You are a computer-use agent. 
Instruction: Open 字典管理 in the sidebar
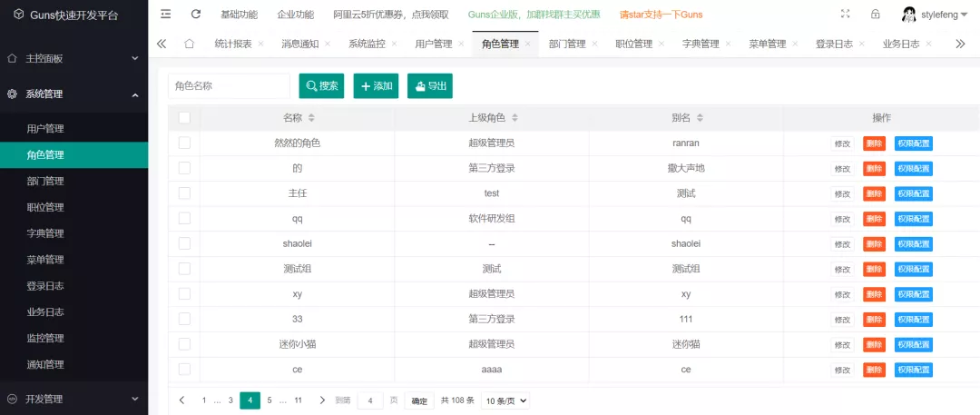(73, 233)
